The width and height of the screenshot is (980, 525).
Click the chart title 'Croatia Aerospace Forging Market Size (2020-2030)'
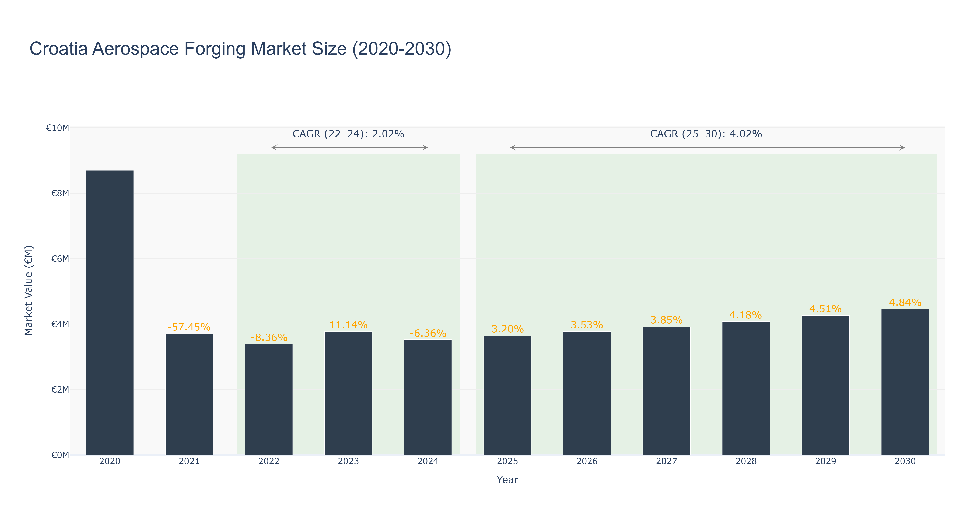240,49
